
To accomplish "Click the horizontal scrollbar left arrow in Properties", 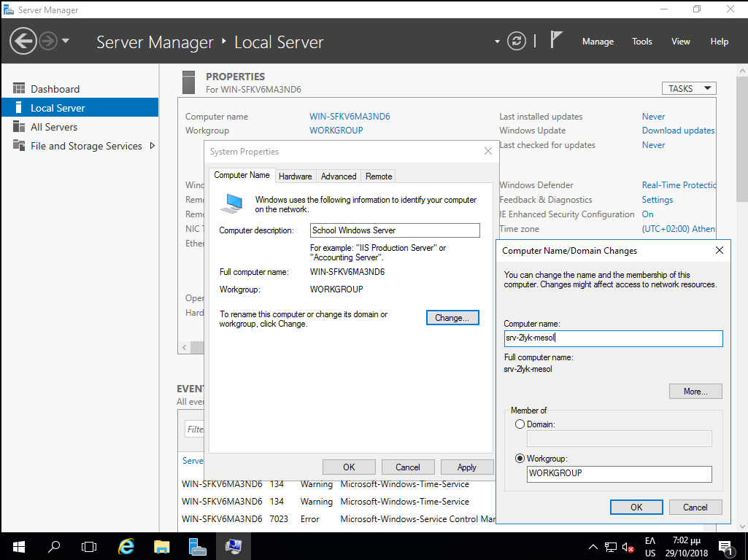I will pyautogui.click(x=184, y=348).
